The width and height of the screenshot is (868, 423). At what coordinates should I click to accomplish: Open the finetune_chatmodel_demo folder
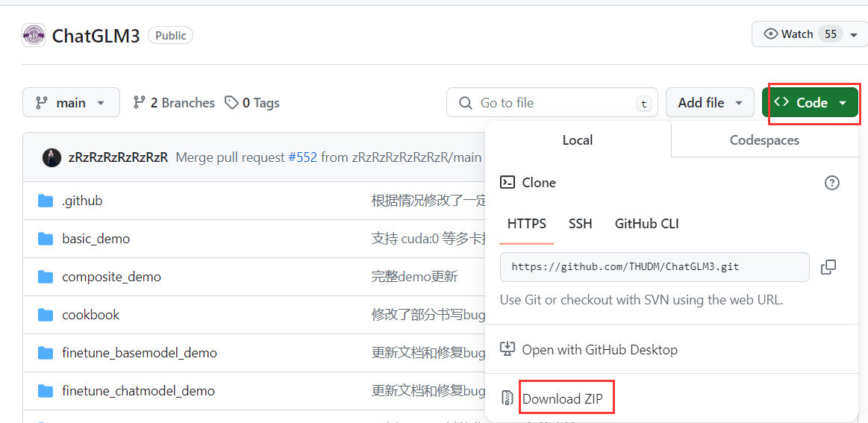pyautogui.click(x=138, y=391)
